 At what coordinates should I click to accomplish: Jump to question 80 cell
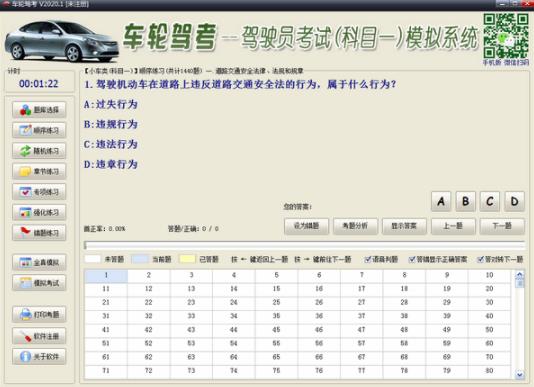(489, 371)
